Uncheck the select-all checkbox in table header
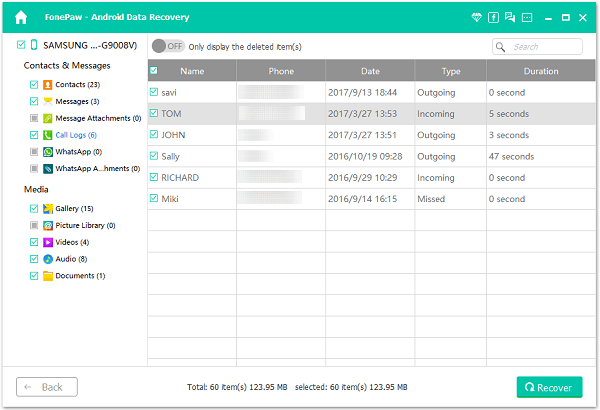The width and height of the screenshot is (600, 410). 154,70
